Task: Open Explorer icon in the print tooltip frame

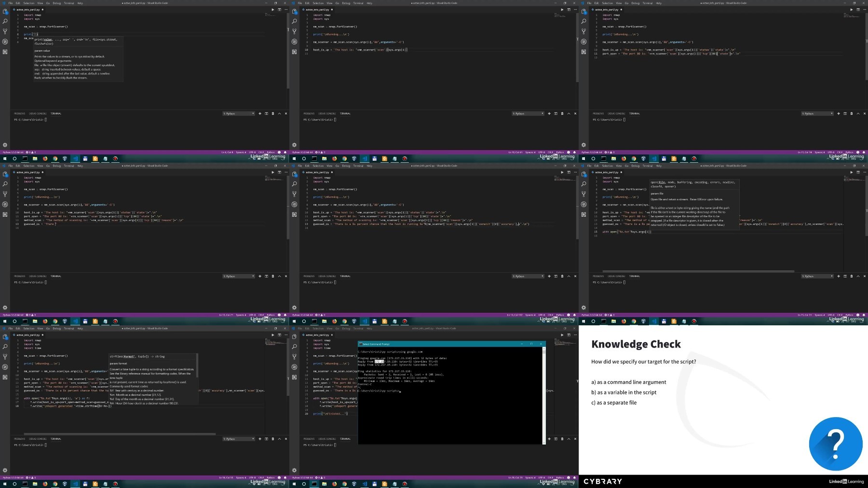Action: tap(5, 11)
